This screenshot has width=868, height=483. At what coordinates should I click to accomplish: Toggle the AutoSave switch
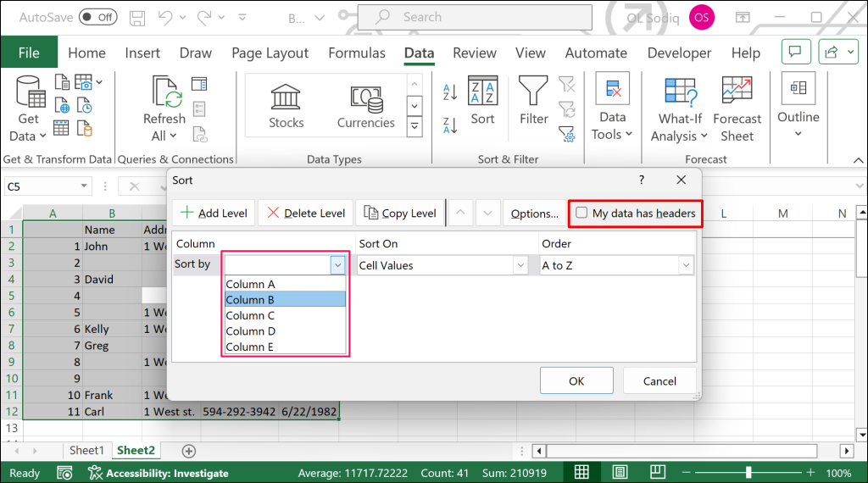98,17
